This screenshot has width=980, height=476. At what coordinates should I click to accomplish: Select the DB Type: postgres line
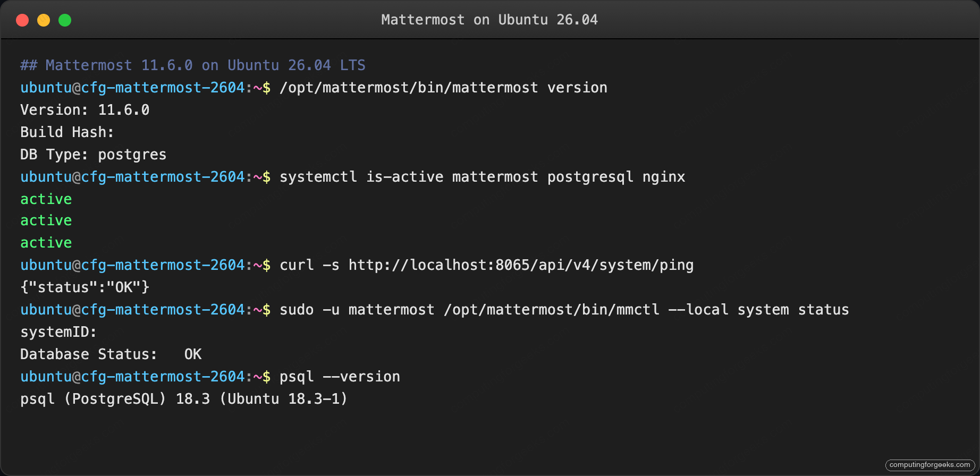click(x=94, y=155)
